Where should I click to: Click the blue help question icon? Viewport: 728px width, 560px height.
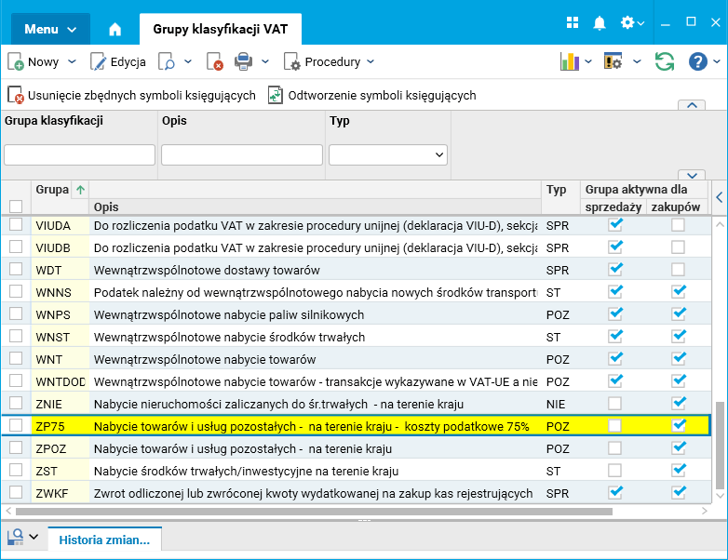[698, 61]
